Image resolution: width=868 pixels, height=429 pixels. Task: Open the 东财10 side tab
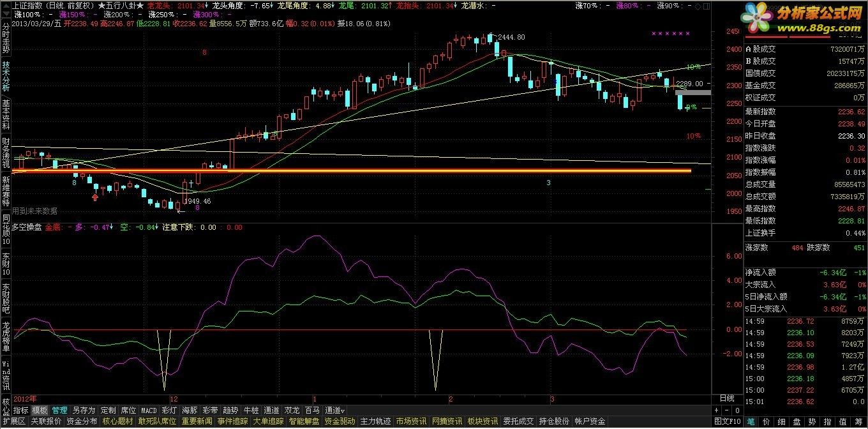click(x=6, y=264)
